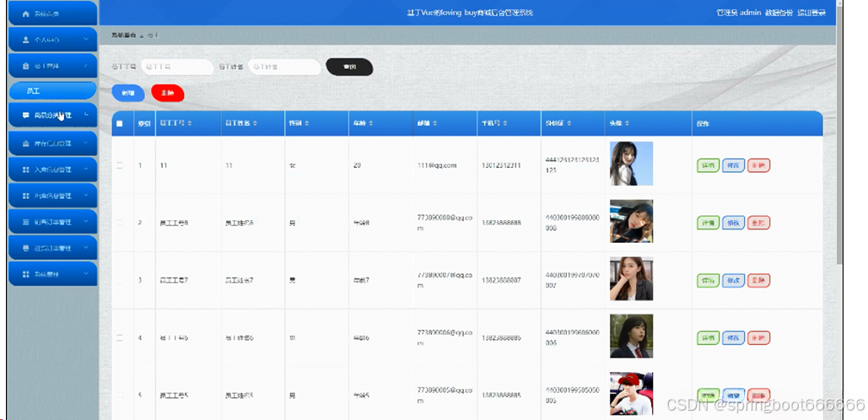Open 详情 for row 4
This screenshot has width=868, height=420.
[x=708, y=337]
